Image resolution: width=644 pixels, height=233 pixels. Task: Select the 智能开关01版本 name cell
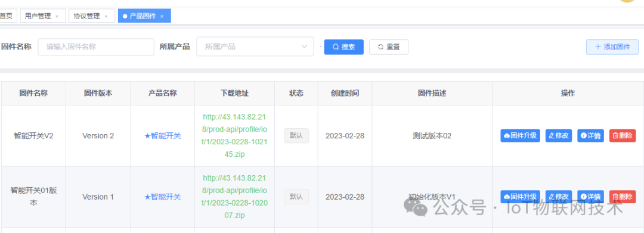[x=33, y=197]
